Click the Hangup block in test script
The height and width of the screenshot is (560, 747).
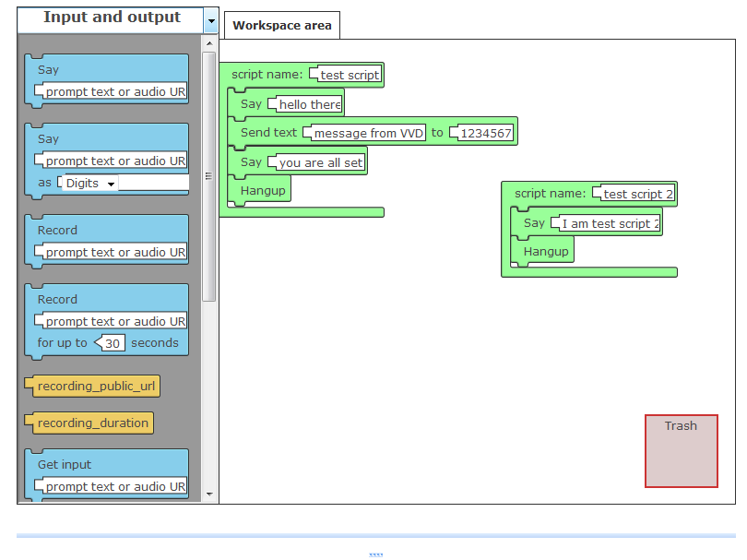pos(262,191)
